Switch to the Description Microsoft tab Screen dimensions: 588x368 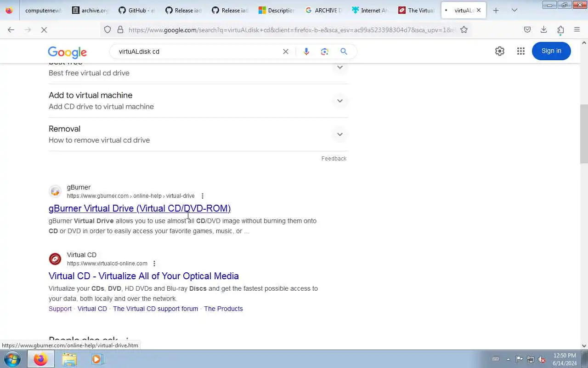(277, 10)
